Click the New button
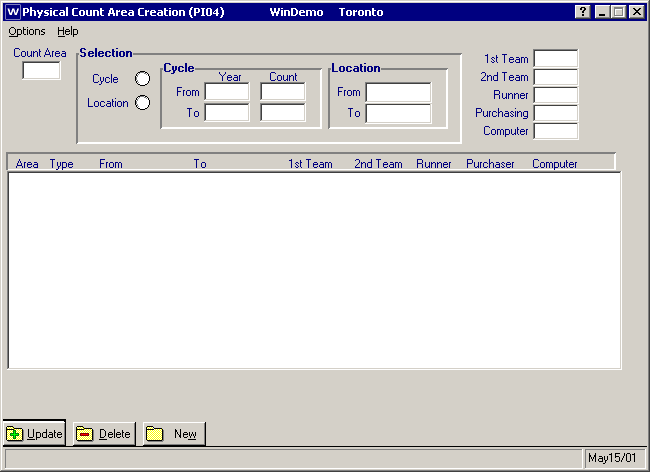Viewport: 650px width, 472px height. [174, 433]
